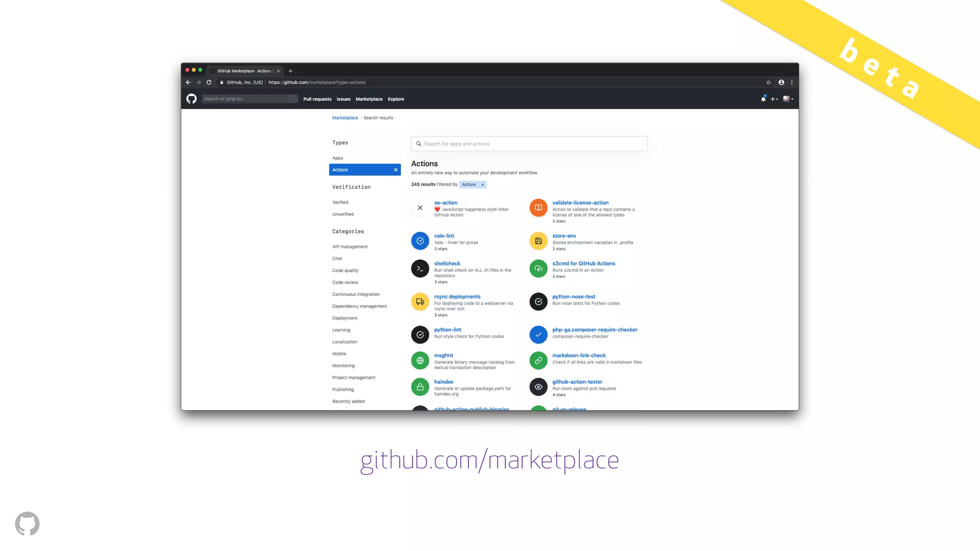The width and height of the screenshot is (980, 551).
Task: Click the validate-license-action book icon
Action: click(538, 208)
